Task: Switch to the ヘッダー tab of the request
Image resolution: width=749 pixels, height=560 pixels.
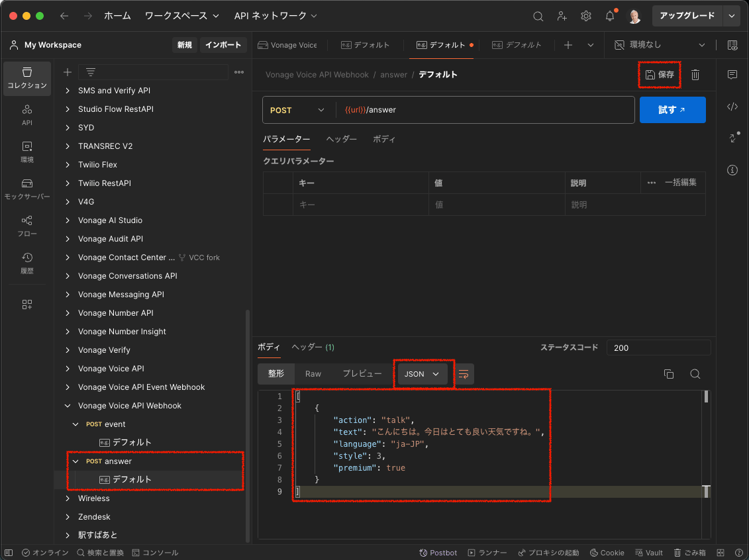Action: pyautogui.click(x=341, y=139)
